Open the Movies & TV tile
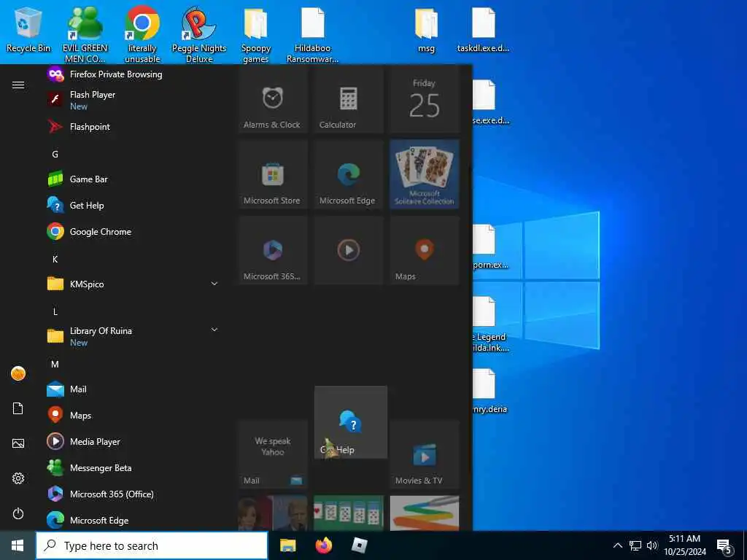 tap(425, 455)
